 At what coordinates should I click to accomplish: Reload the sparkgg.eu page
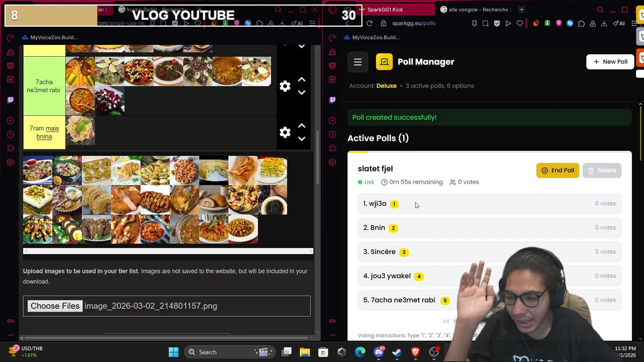pos(369,23)
